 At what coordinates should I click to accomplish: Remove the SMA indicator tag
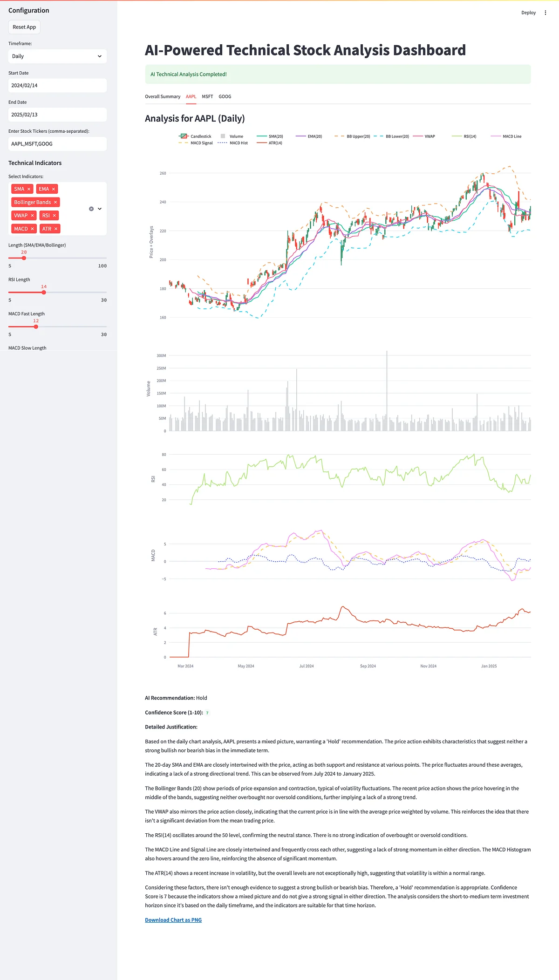[29, 189]
